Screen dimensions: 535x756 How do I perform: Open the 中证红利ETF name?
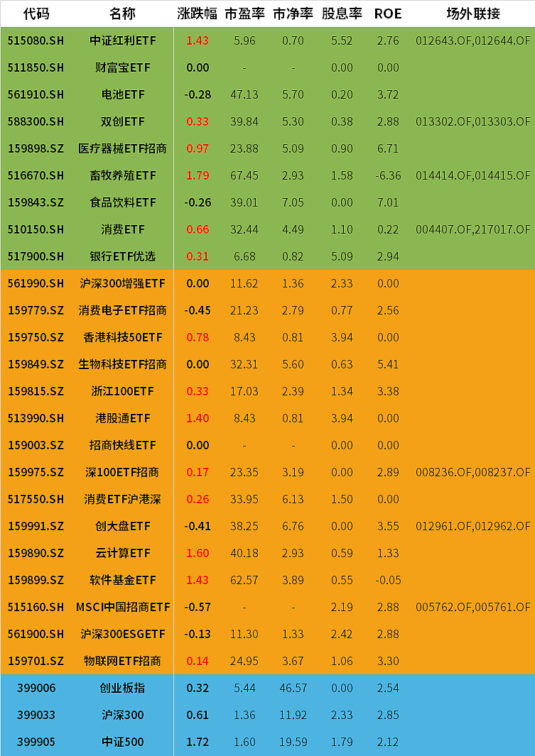[x=122, y=40]
